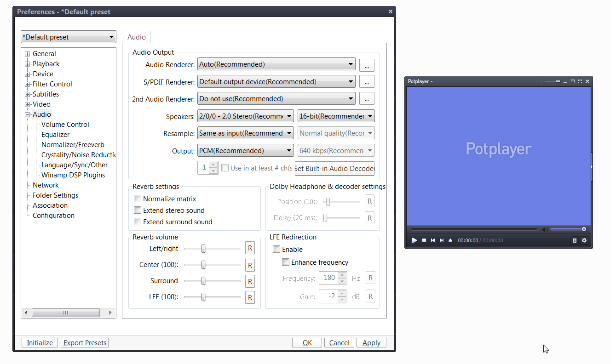The image size is (610, 364).
Task: Open 2nd Audio Renderer '...' settings button
Action: coord(367,99)
